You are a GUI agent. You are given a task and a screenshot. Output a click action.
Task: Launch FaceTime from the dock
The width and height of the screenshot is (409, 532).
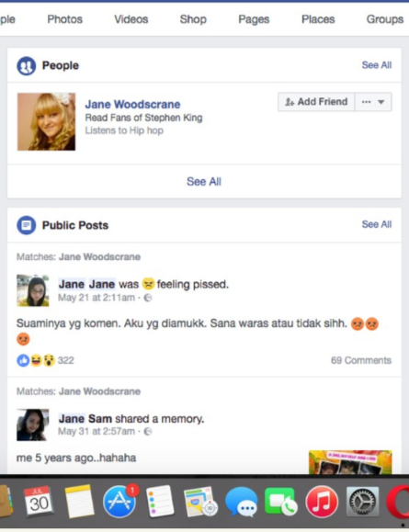tap(280, 502)
